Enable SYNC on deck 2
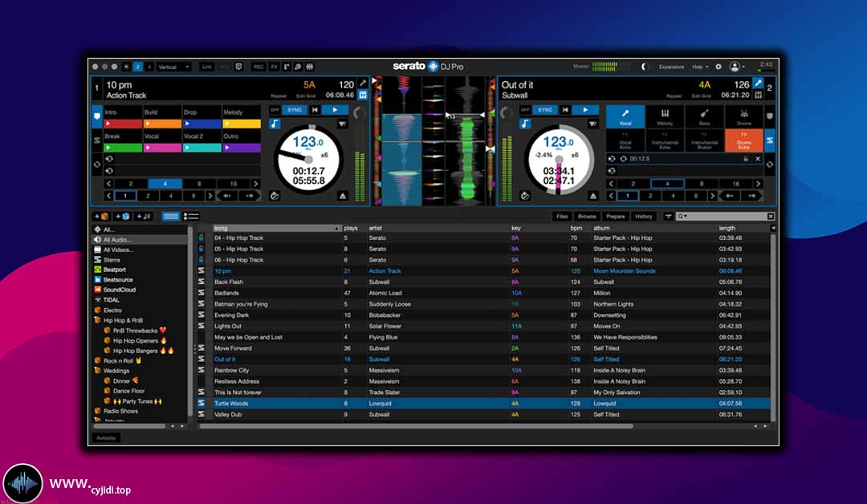This screenshot has height=504, width=867. click(545, 110)
